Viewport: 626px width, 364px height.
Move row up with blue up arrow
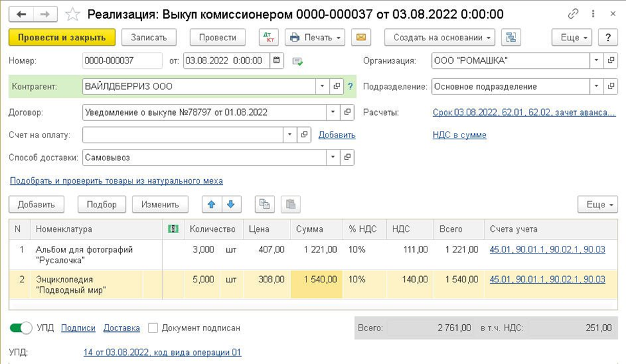(x=211, y=204)
